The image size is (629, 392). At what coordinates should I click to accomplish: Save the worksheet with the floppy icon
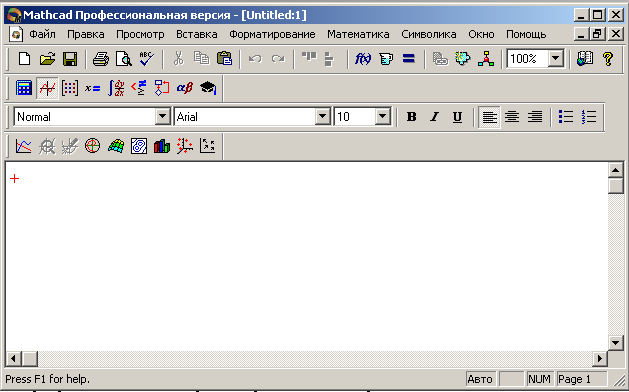70,59
